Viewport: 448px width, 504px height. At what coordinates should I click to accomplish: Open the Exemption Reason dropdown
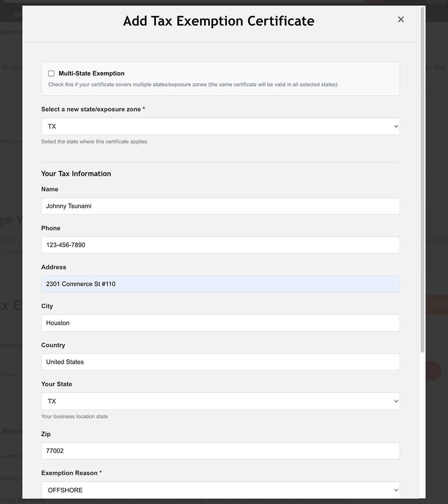point(220,490)
